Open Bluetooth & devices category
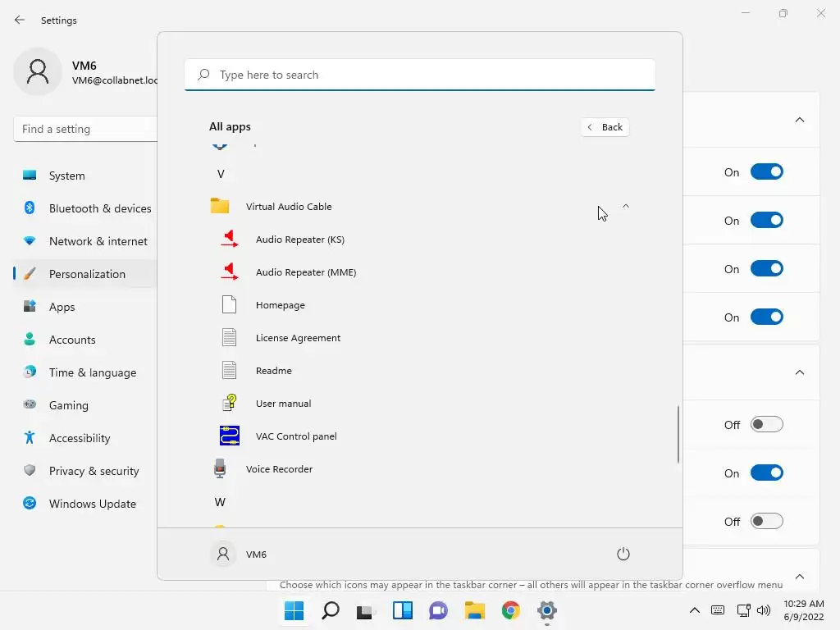This screenshot has height=630, width=840. tap(85, 208)
